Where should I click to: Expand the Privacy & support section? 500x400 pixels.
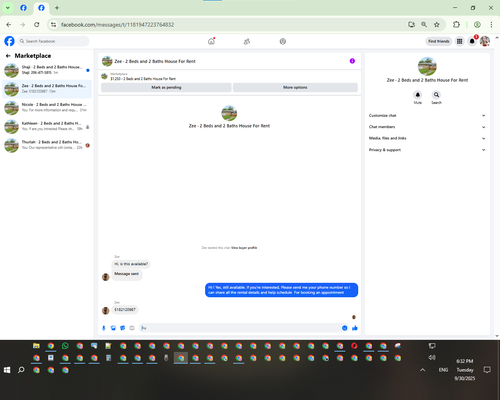427,150
